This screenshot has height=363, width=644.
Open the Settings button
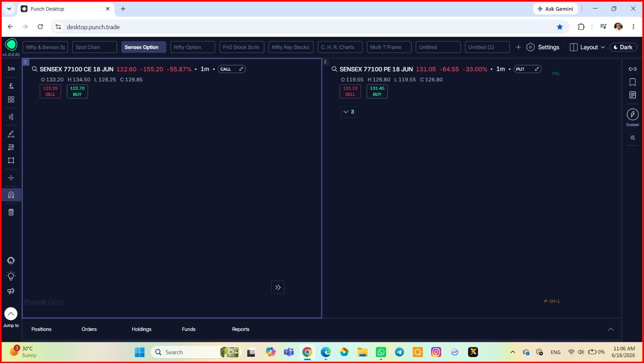[x=543, y=47]
